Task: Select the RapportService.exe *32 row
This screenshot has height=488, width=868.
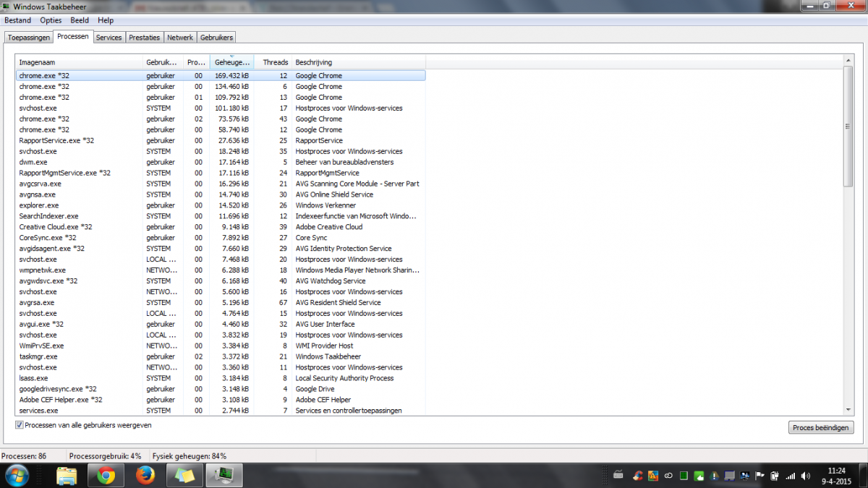Action: click(221, 140)
